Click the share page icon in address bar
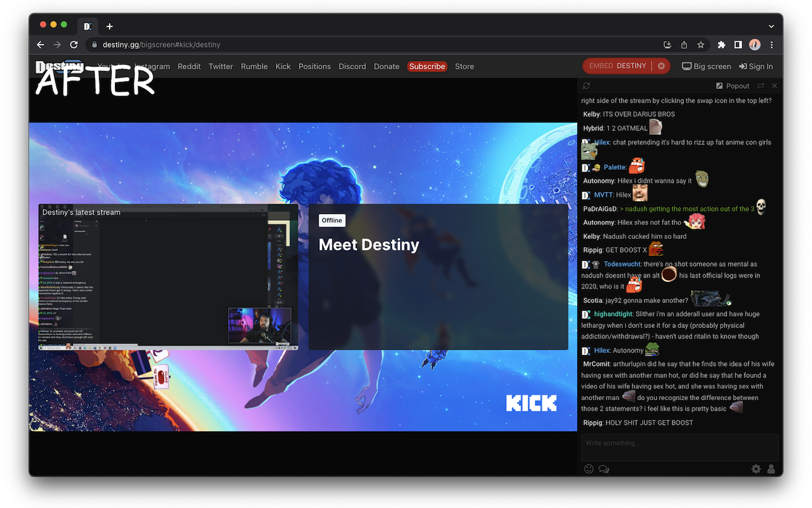The width and height of the screenshot is (812, 508). [x=684, y=44]
